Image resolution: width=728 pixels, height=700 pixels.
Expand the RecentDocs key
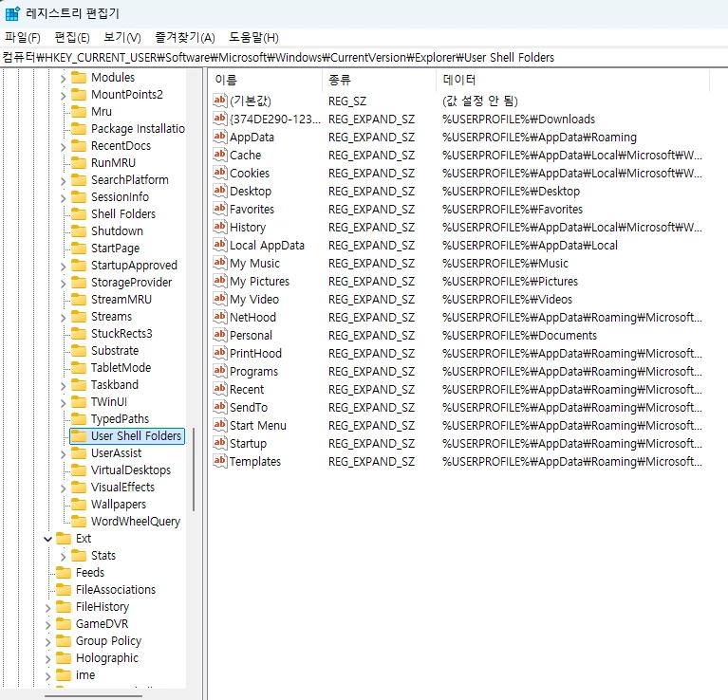64,147
